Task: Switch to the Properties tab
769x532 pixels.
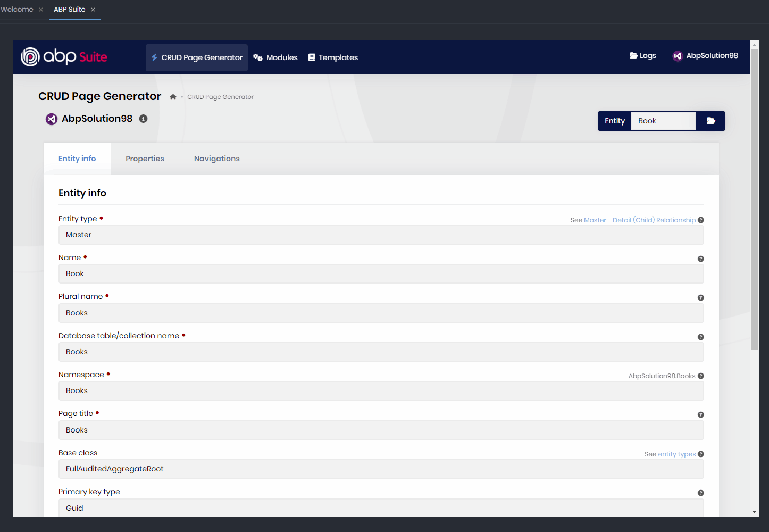Action: 145,159
